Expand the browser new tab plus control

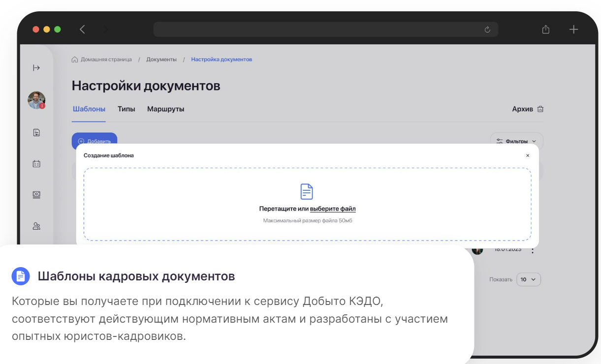(573, 29)
